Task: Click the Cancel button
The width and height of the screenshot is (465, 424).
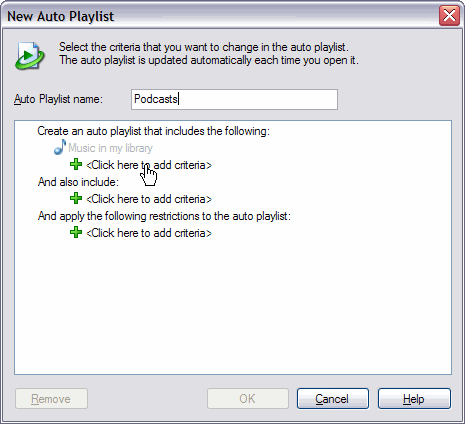Action: coord(333,399)
